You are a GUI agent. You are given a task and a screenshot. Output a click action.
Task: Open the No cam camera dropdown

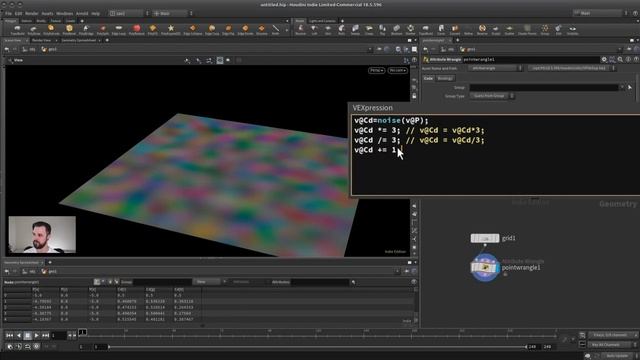398,71
